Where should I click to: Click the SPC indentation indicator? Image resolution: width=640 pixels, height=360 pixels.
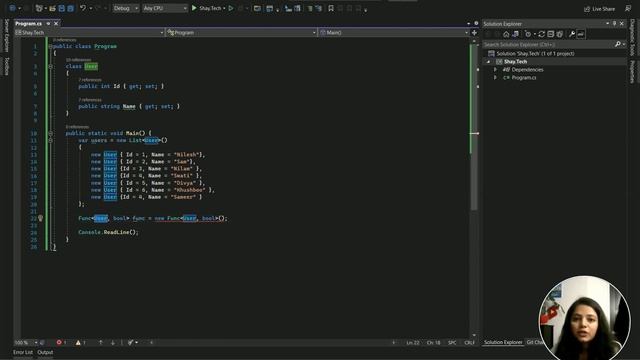pos(452,342)
